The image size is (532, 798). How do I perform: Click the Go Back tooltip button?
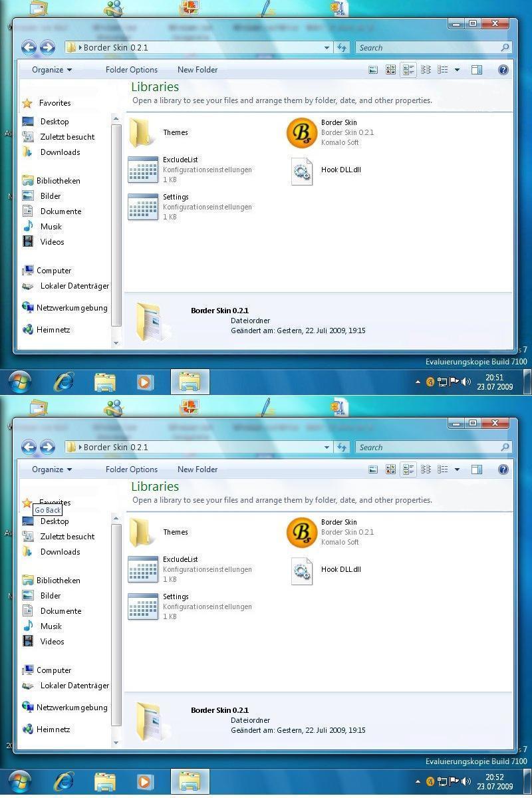pyautogui.click(x=47, y=510)
